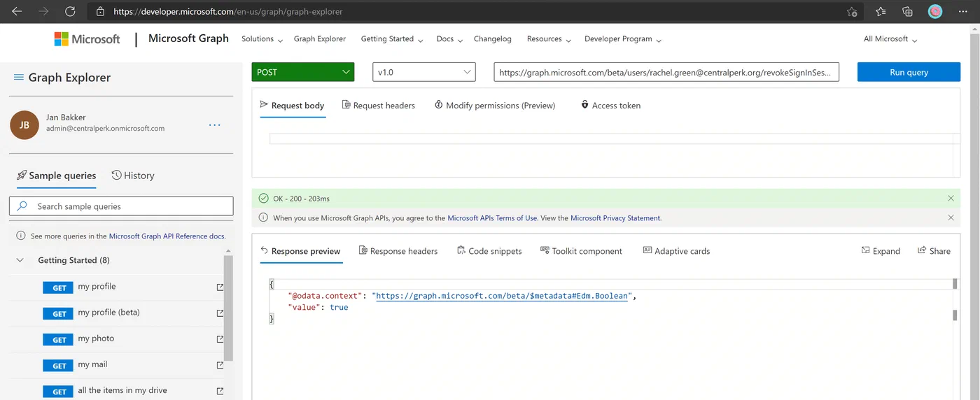Click the browser address bar URL
The image size is (980, 400).
pos(227,12)
